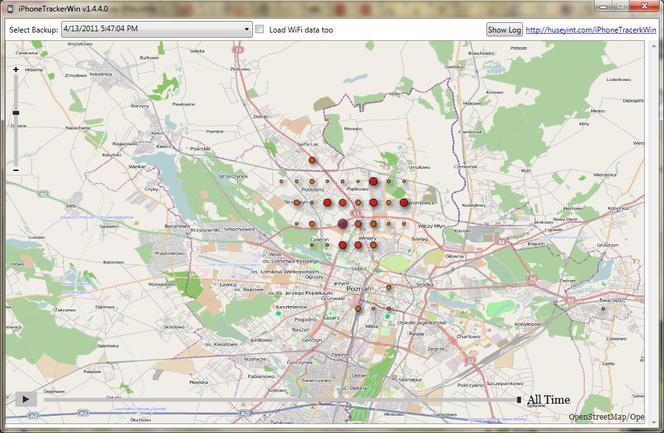Image resolution: width=664 pixels, height=433 pixels.
Task: Click the Wilczy Młyn map label
Action: click(x=432, y=226)
